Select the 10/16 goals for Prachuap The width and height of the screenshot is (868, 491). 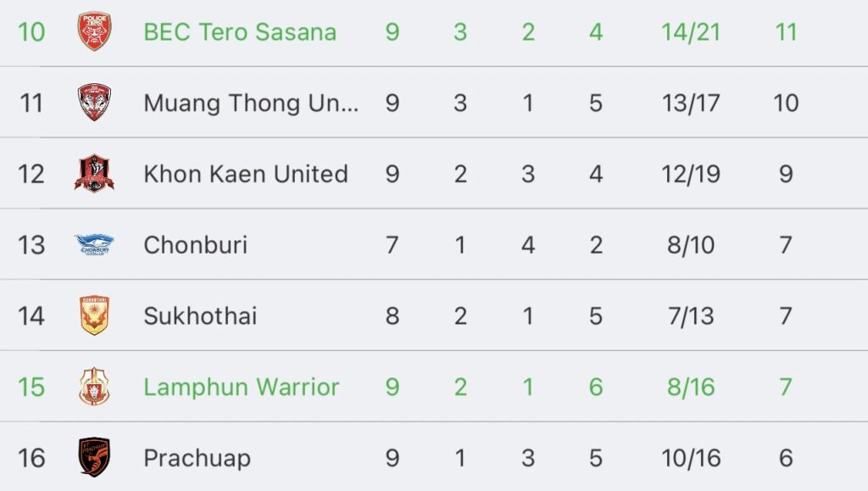click(691, 458)
